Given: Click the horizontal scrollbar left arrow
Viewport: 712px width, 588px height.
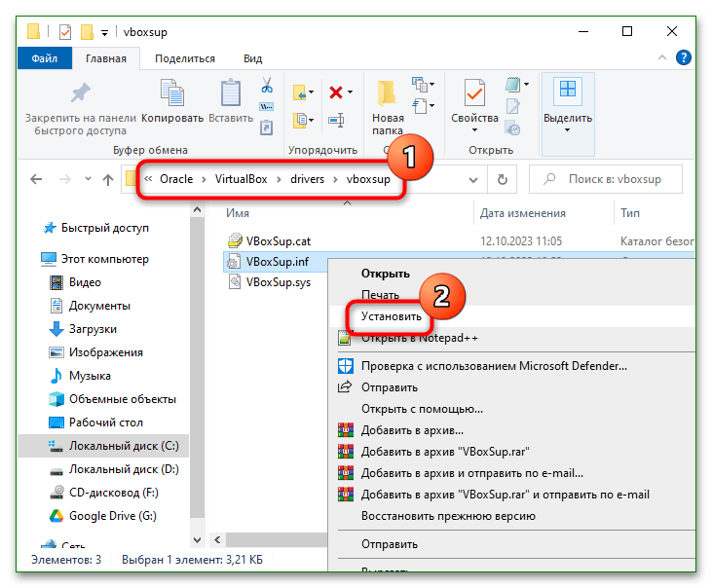Looking at the screenshot, I should tap(217, 539).
